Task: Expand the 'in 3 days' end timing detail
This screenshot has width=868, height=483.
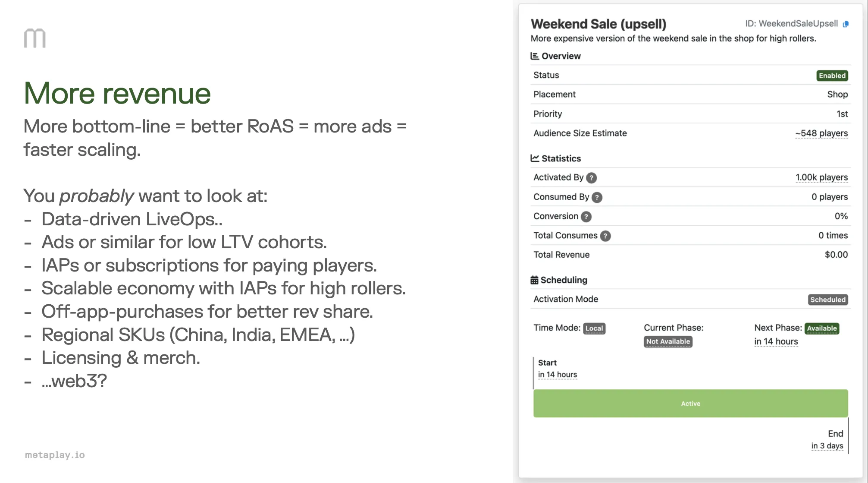Action: point(827,446)
